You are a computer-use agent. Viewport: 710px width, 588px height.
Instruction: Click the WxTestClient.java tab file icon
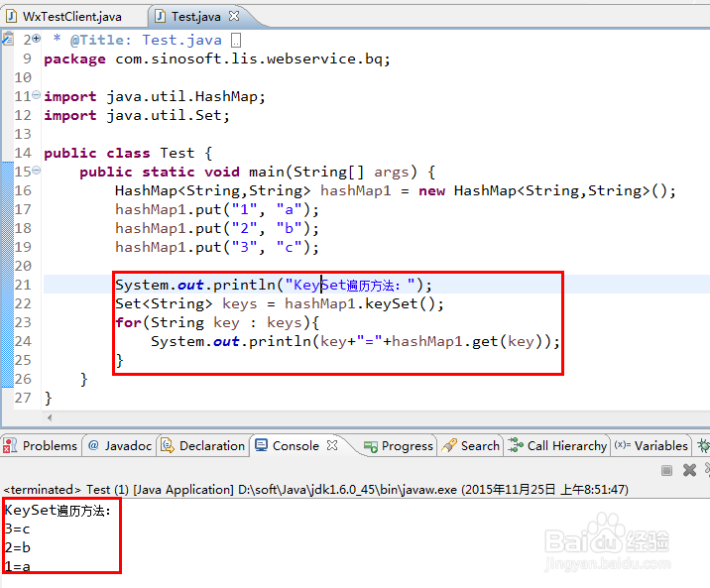coord(12,16)
